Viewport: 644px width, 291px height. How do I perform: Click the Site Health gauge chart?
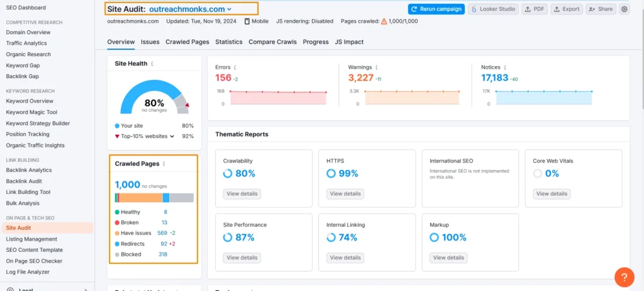coord(155,97)
